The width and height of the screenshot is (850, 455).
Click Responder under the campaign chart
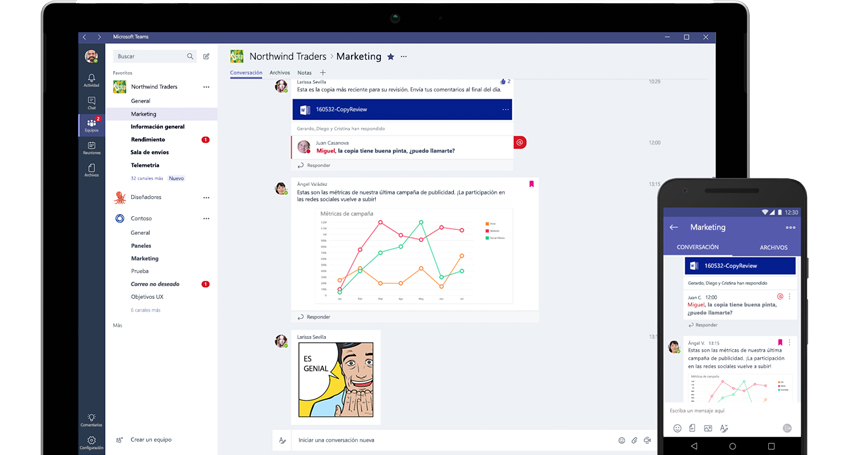(314, 317)
